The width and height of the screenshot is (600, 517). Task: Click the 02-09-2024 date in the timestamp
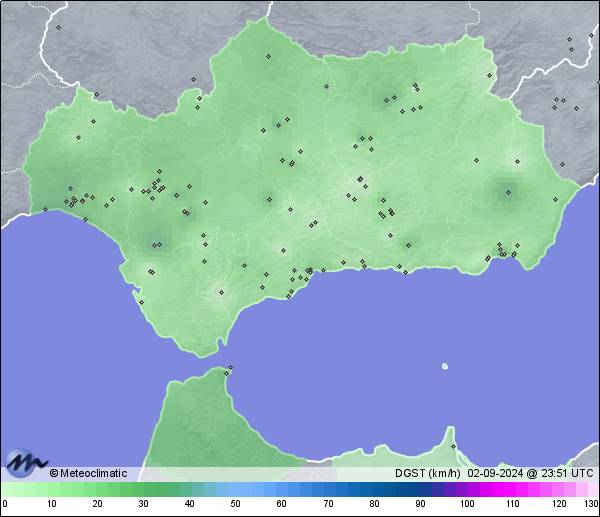coord(494,473)
